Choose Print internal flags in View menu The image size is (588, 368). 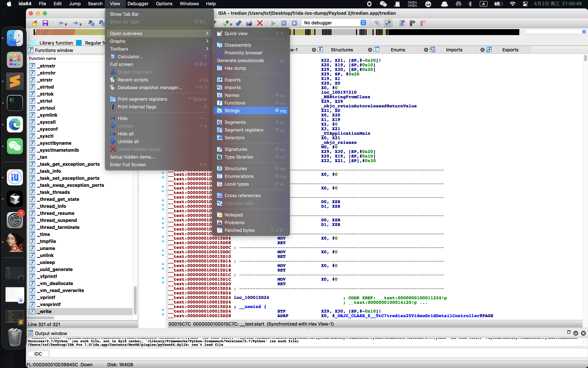pos(159,107)
